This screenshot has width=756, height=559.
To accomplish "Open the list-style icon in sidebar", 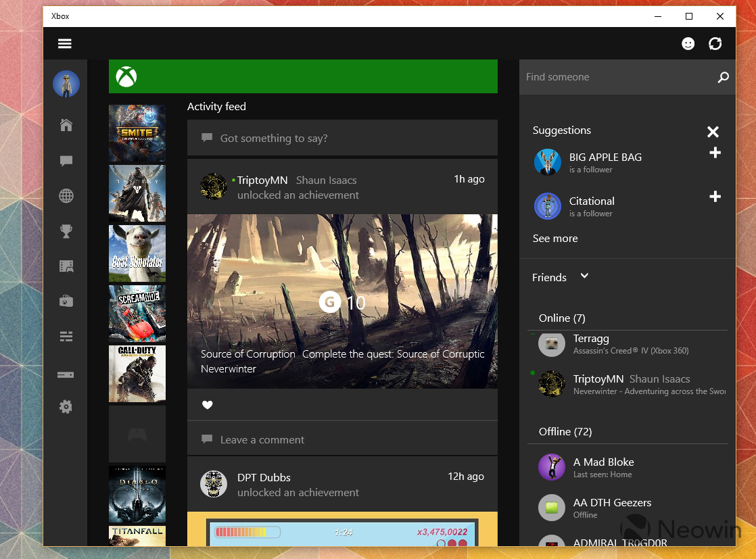I will tap(66, 337).
